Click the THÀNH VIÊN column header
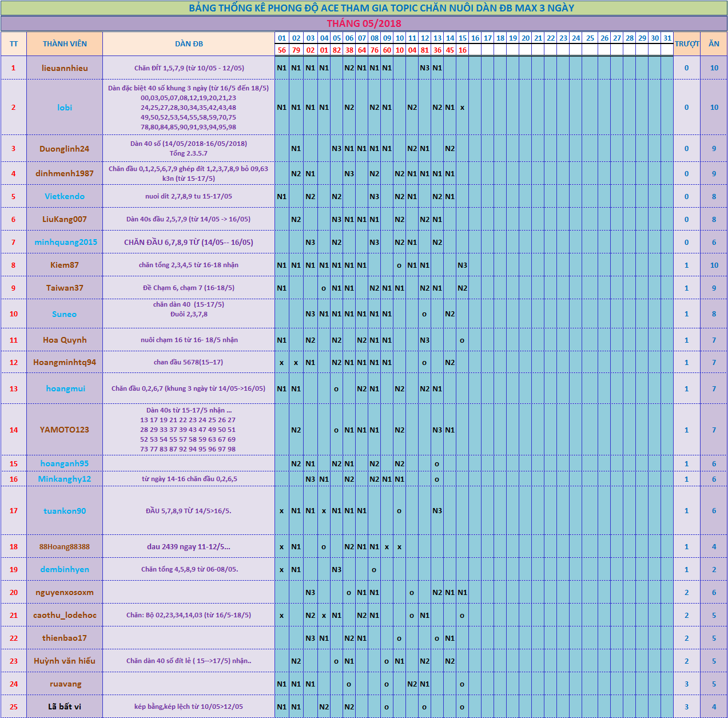Screen dimensions: 728x718 click(x=65, y=44)
